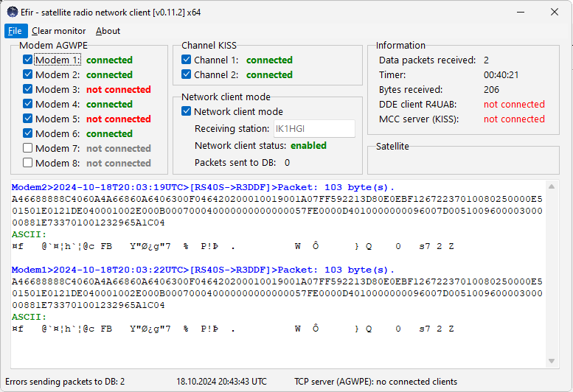Enable the Modem 8 checkbox

[x=28, y=164]
